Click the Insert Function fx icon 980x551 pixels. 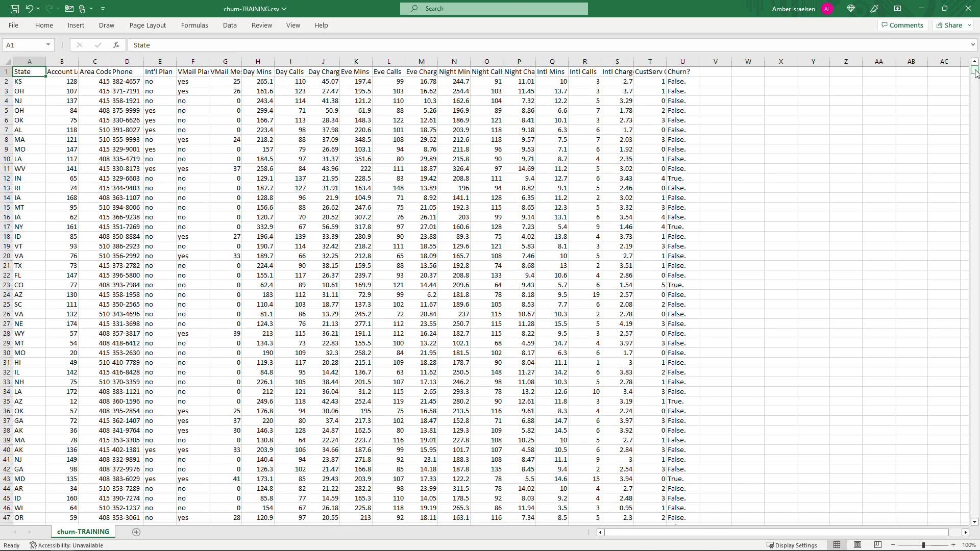116,45
